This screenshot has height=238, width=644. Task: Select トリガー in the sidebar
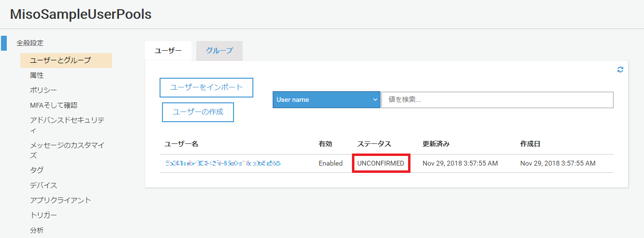[x=44, y=215]
